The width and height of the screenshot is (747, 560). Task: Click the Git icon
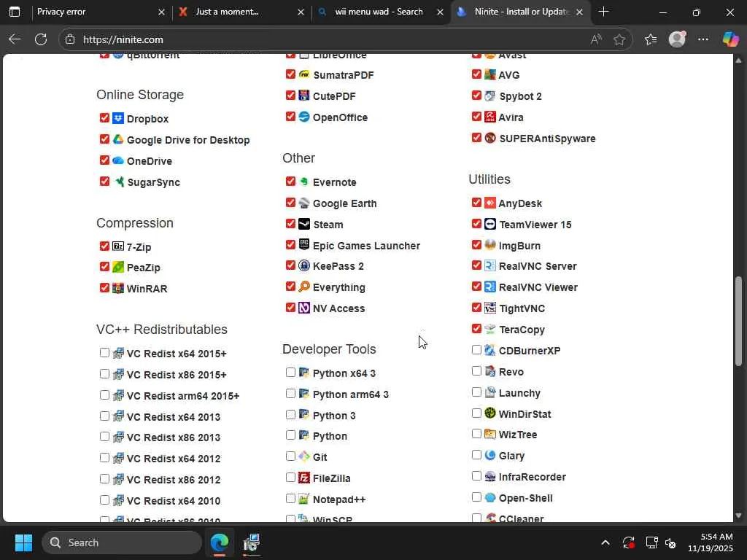point(304,456)
